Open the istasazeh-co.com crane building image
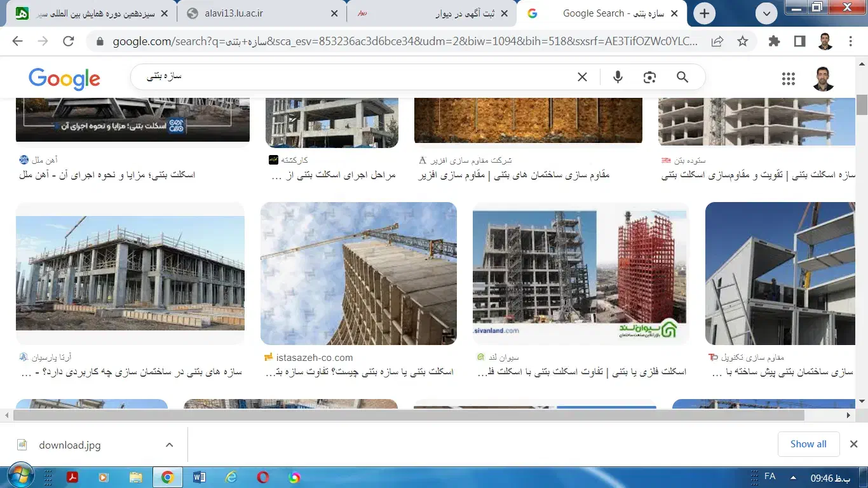Screen dimensions: 868x488 [358, 273]
